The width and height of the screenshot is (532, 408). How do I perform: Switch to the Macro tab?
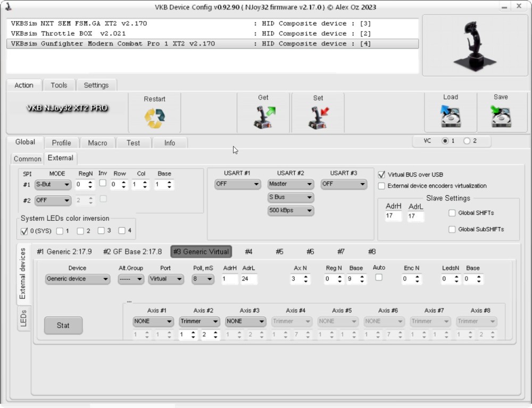pos(97,143)
